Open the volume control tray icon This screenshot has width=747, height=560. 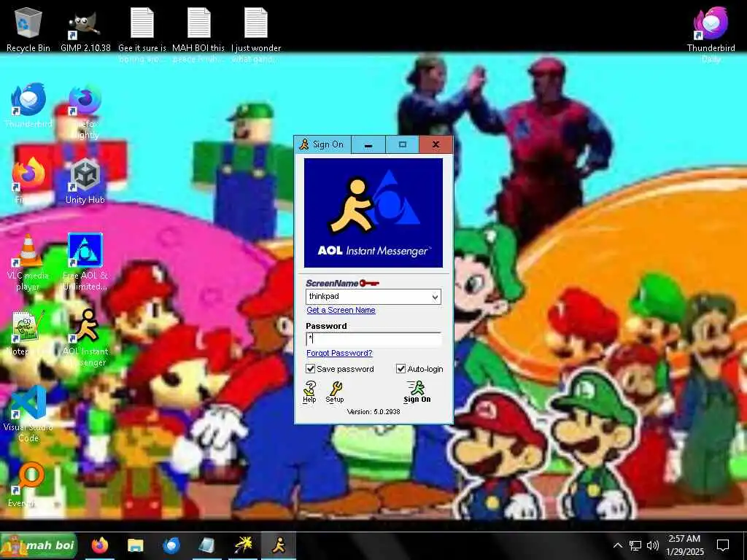653,545
